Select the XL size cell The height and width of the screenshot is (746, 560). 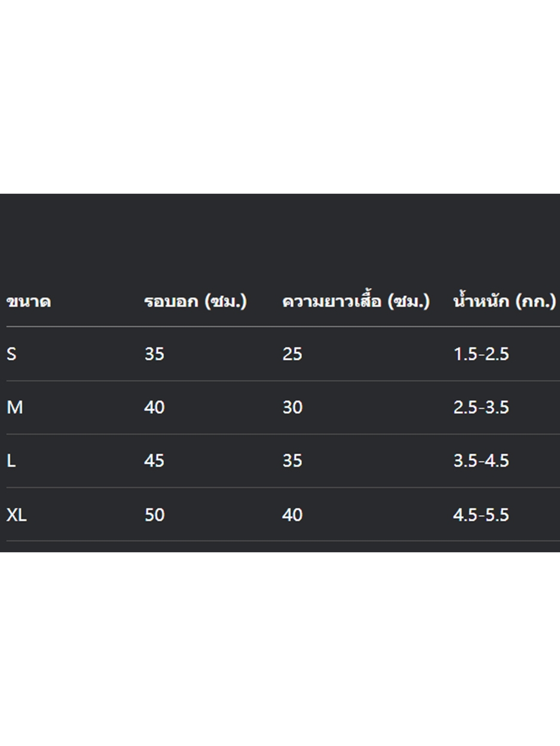pyautogui.click(x=17, y=515)
